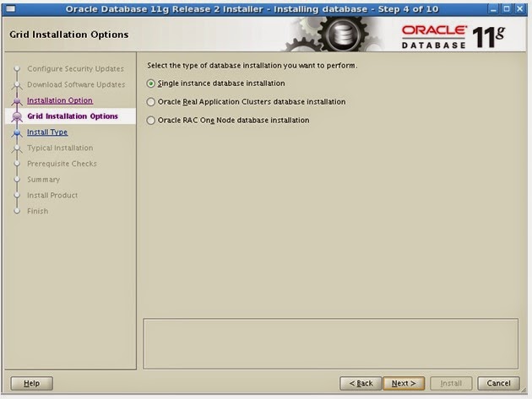Click the 'Grid Installation Options' page heading
This screenshot has height=399, width=532.
69,35
